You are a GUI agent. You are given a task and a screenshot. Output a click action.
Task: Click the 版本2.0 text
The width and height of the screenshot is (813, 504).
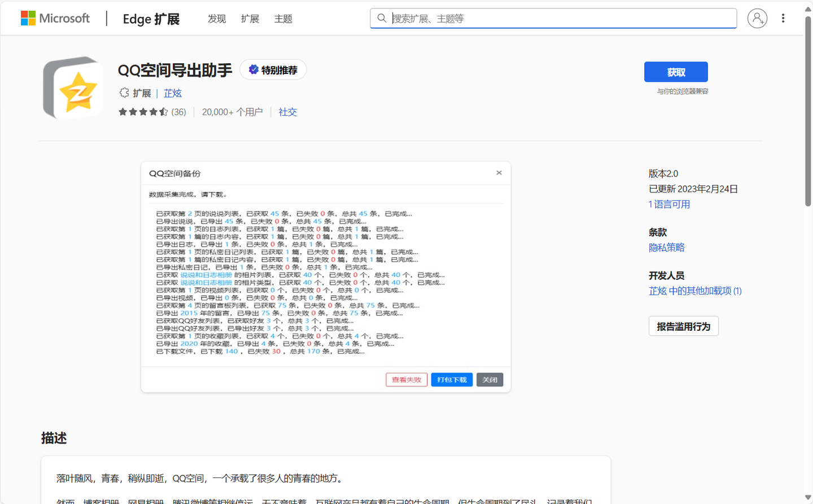pyautogui.click(x=663, y=174)
